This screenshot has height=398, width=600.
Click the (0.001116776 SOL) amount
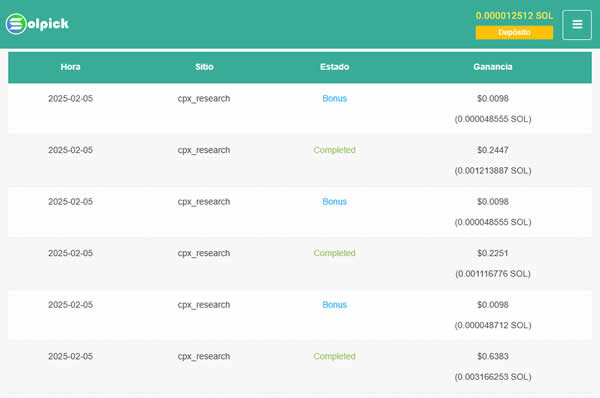click(x=493, y=274)
